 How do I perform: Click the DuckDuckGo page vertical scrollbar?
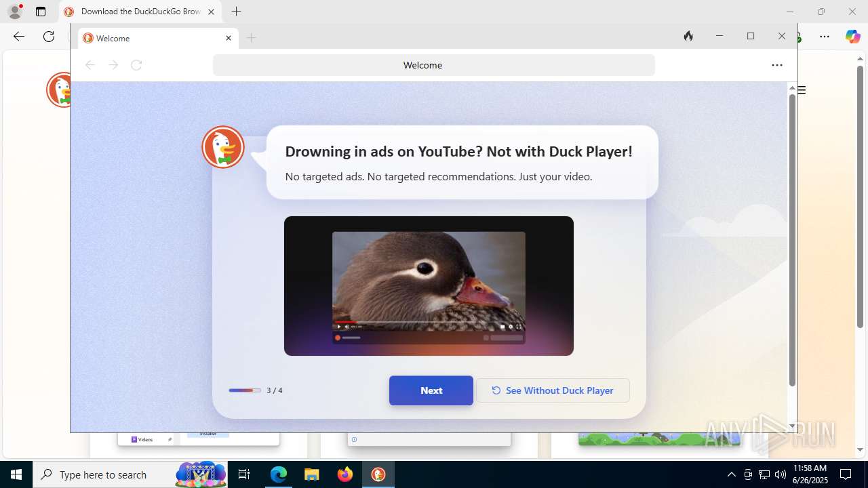pos(792,241)
